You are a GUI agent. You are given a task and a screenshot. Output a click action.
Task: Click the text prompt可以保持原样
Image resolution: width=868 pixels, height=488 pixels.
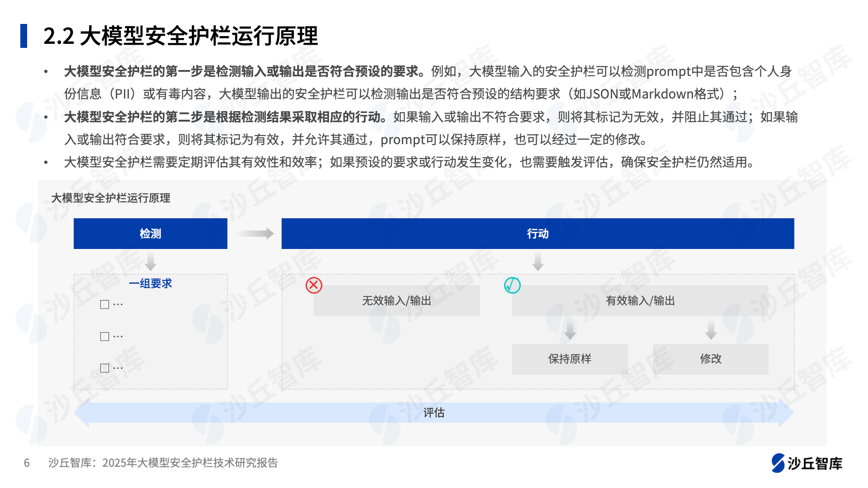click(x=441, y=140)
